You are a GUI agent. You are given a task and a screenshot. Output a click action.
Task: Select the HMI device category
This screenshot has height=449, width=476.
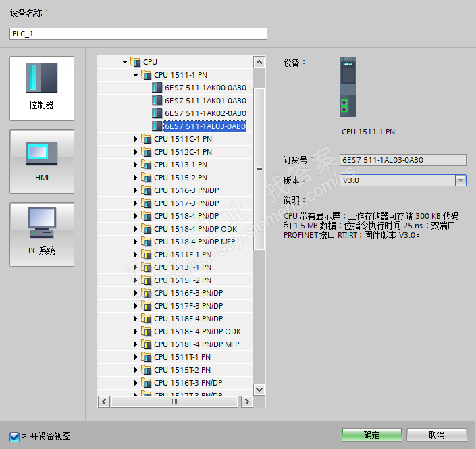[x=42, y=161]
